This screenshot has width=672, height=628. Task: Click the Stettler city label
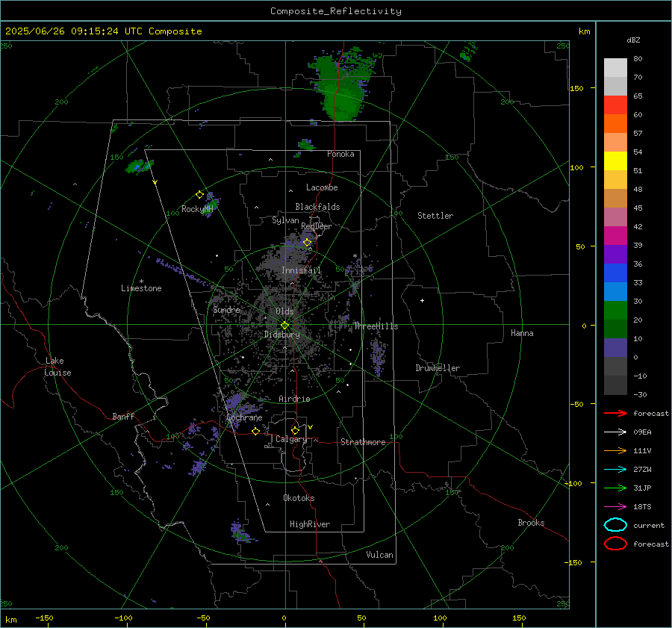pyautogui.click(x=435, y=216)
